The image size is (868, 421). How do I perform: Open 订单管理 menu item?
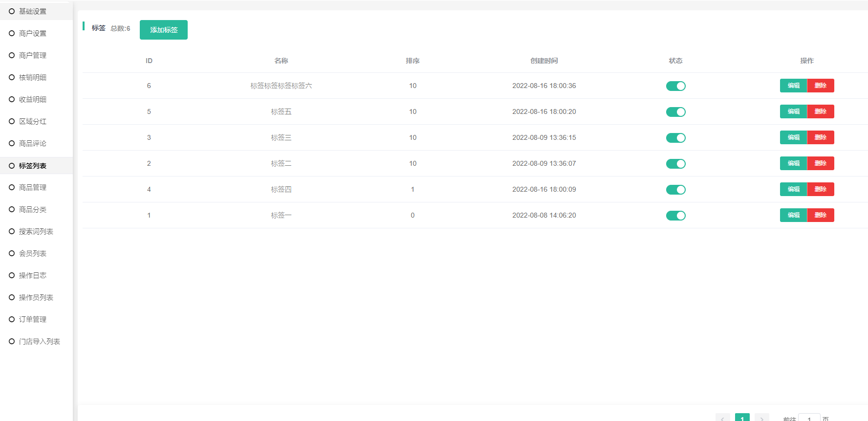[33, 319]
